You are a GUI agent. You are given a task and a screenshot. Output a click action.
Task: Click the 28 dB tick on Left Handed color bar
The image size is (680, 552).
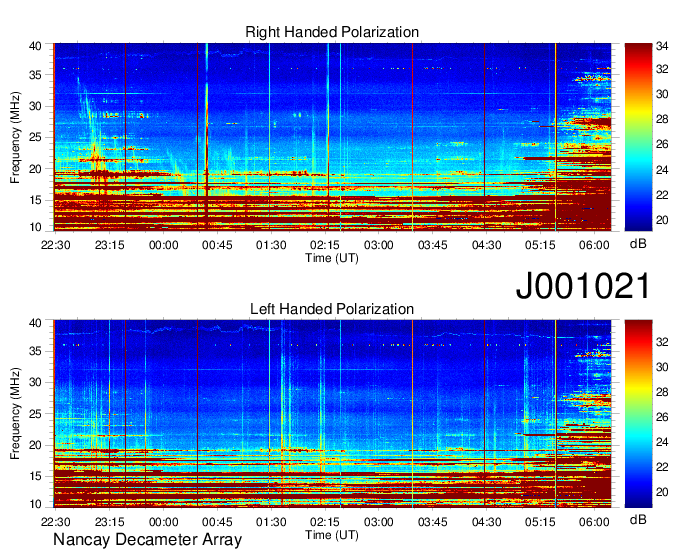pyautogui.click(x=662, y=392)
